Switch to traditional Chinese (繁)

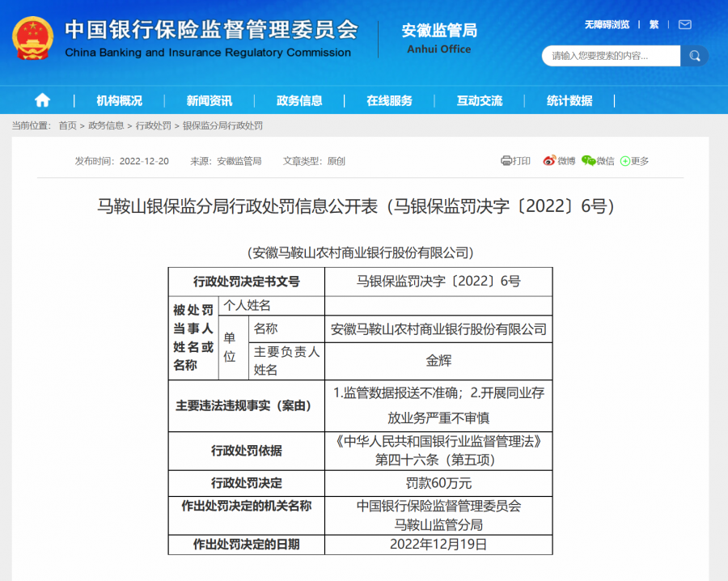(654, 25)
